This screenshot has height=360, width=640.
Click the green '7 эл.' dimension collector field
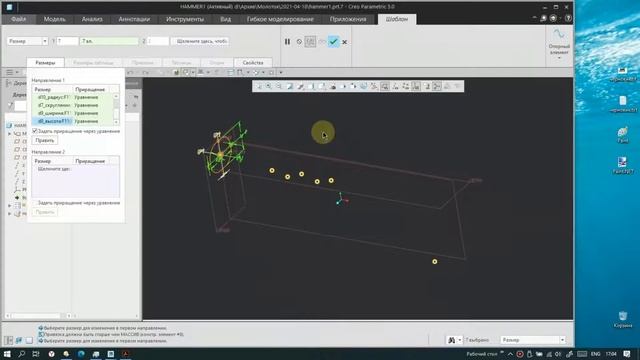(x=109, y=41)
